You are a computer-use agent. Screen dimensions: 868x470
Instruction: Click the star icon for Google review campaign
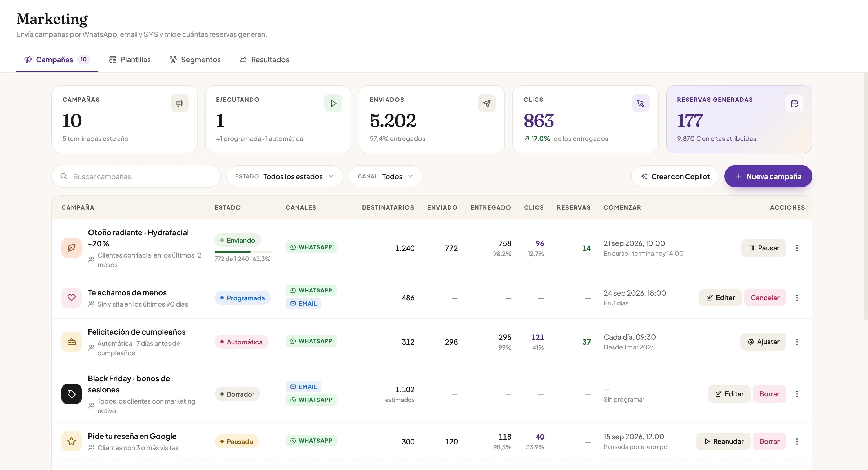72,441
